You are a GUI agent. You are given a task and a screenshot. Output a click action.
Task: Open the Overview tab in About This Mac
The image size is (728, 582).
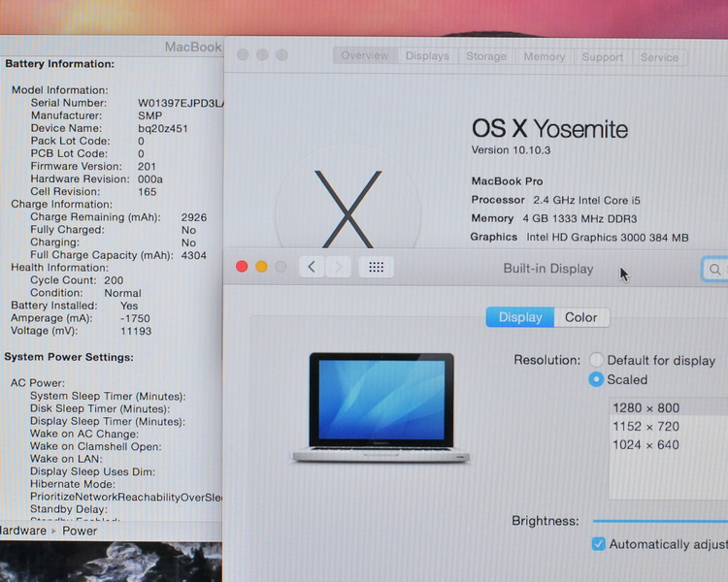365,55
